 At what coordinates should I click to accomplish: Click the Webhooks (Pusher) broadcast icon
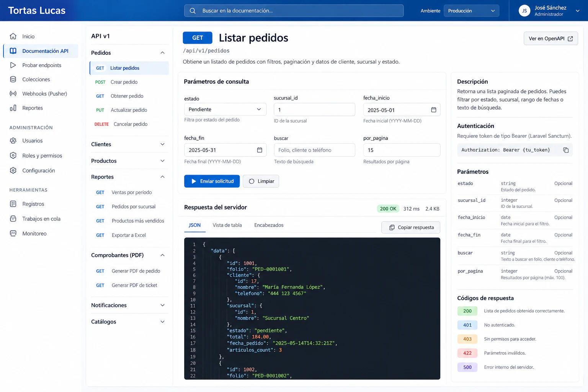(x=13, y=93)
